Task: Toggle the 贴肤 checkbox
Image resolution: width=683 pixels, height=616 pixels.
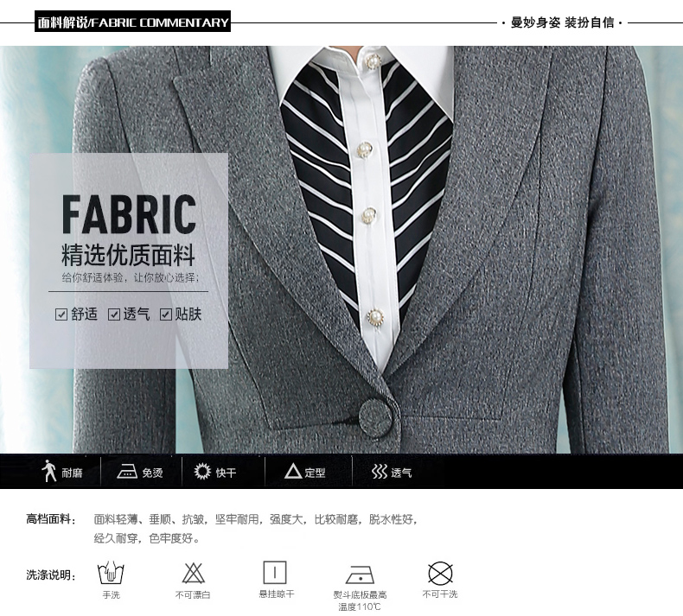Action: tap(165, 314)
